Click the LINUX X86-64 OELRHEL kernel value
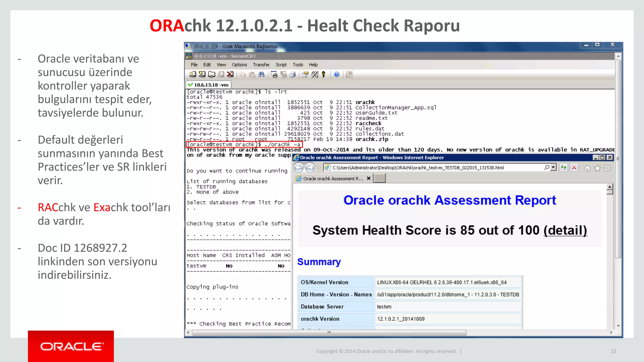The width and height of the screenshot is (644, 362). click(441, 282)
